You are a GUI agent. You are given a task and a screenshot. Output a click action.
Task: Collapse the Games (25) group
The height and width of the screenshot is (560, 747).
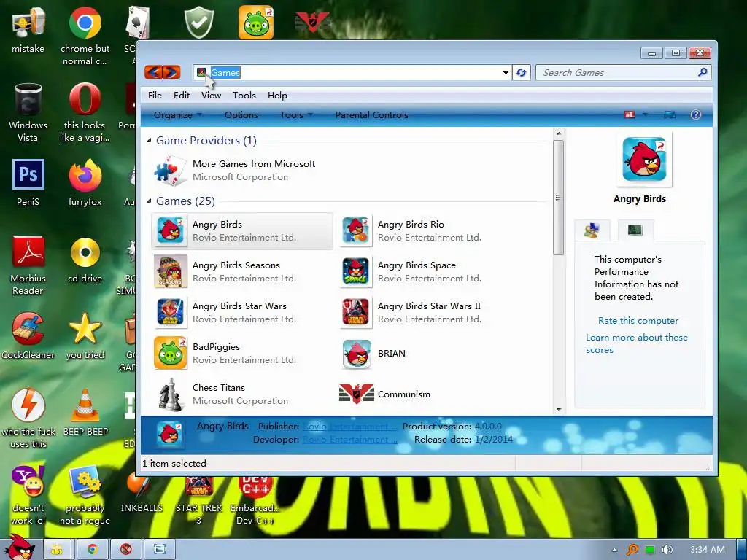[149, 201]
